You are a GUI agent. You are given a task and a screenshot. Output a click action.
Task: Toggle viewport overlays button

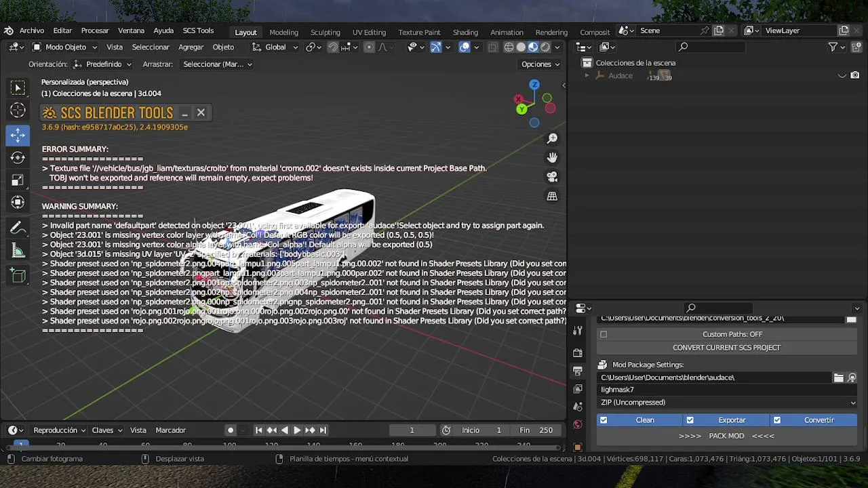tap(465, 47)
